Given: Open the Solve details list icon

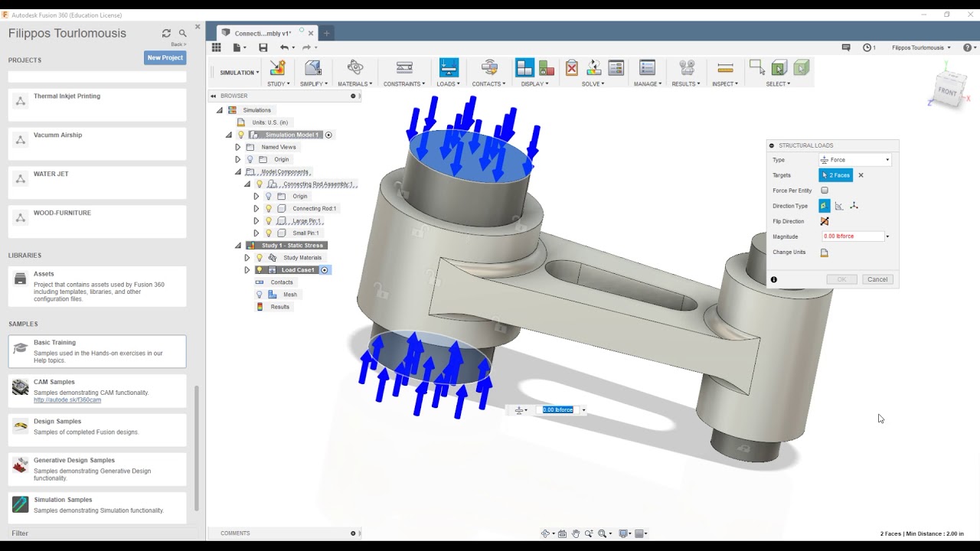Looking at the screenshot, I should [616, 68].
